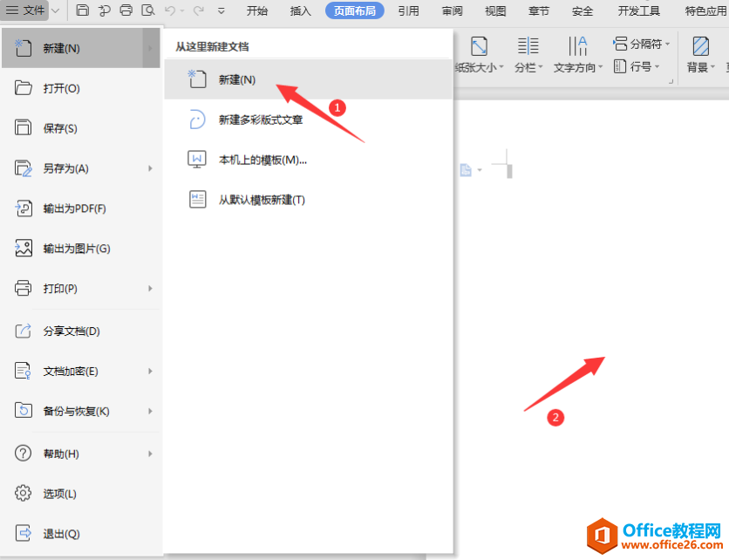
Task: Select 打印(P) in the file menu
Action: (x=81, y=289)
